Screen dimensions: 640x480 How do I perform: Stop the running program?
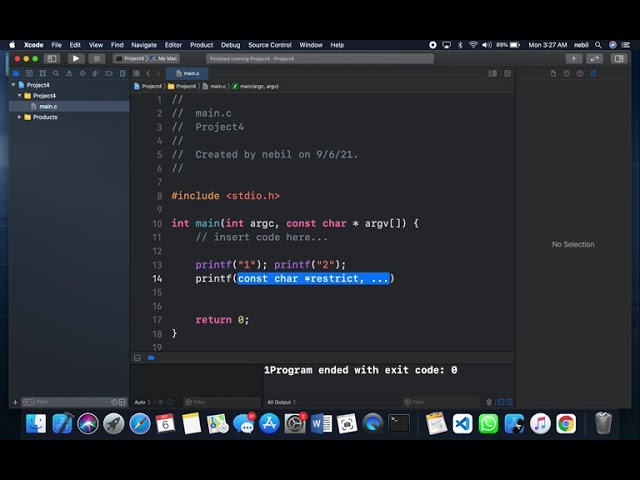click(97, 59)
